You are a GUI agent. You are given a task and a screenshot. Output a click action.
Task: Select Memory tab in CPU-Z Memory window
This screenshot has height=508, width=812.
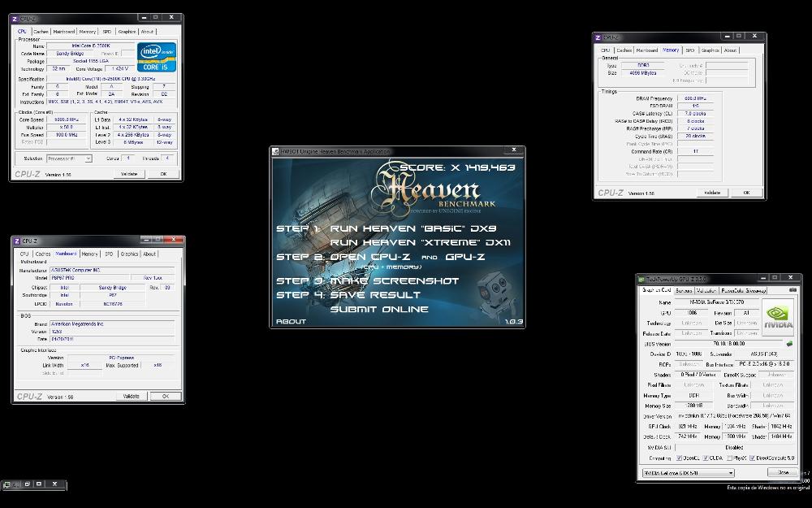671,50
